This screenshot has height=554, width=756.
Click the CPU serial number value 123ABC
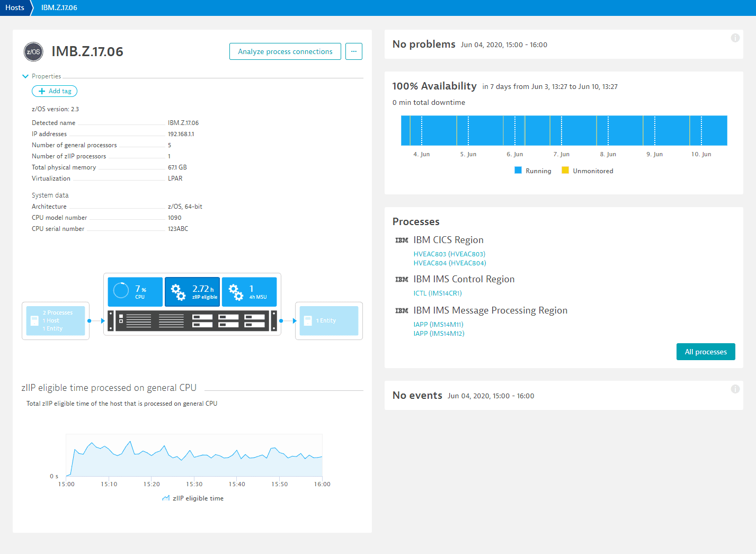coord(178,229)
